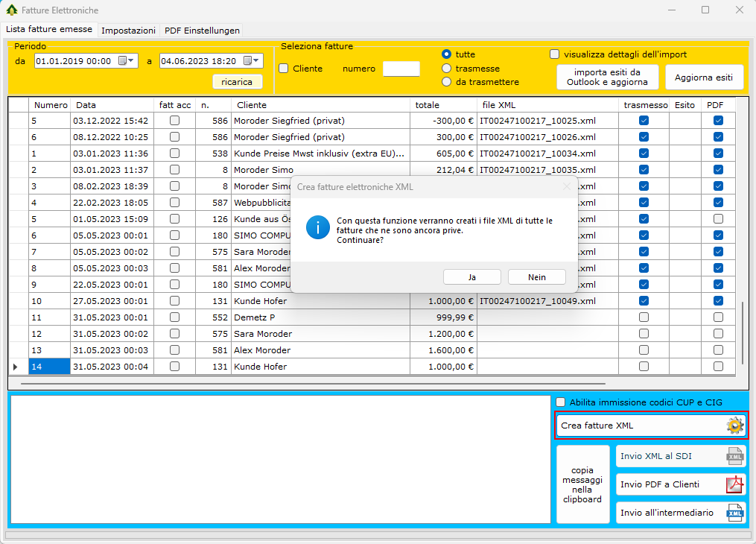Confirm the dialog with the Ja button

(471, 276)
